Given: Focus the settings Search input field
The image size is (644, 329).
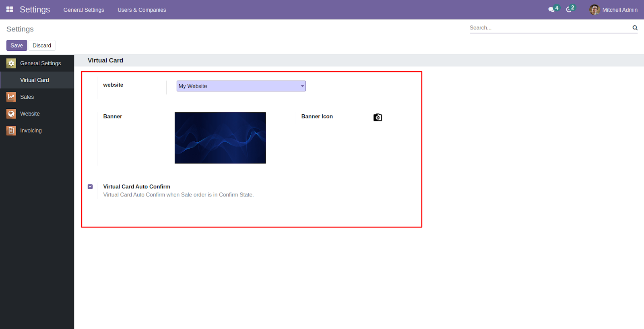Looking at the screenshot, I should pyautogui.click(x=549, y=28).
